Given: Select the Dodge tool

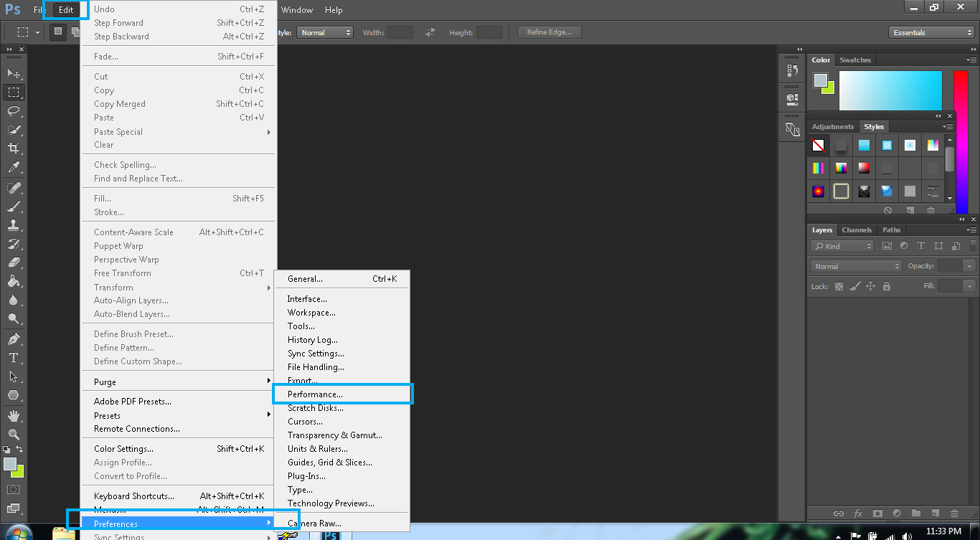Looking at the screenshot, I should (x=14, y=318).
